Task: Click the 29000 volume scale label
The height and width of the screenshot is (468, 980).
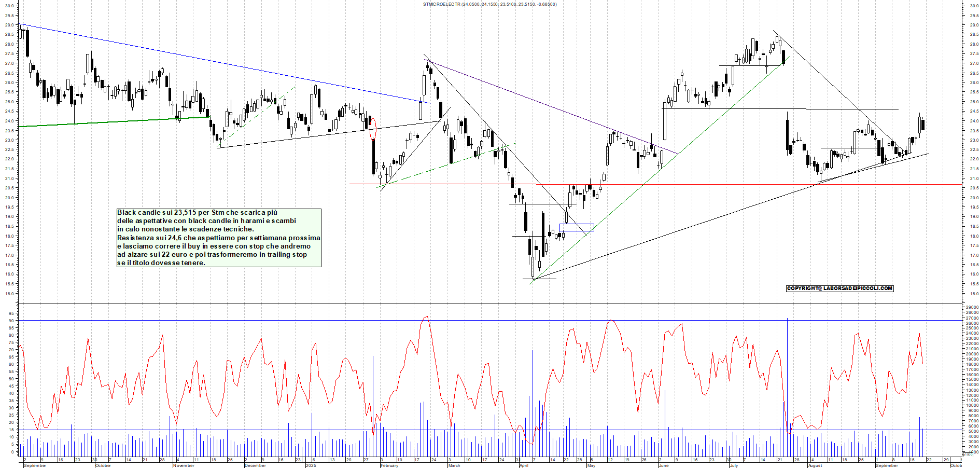Action: pos(972,308)
